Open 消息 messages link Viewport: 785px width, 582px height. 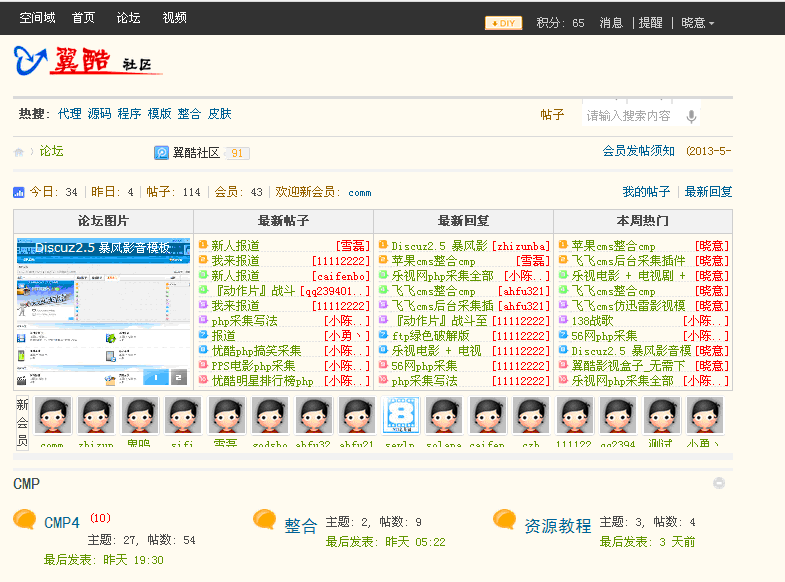point(611,23)
